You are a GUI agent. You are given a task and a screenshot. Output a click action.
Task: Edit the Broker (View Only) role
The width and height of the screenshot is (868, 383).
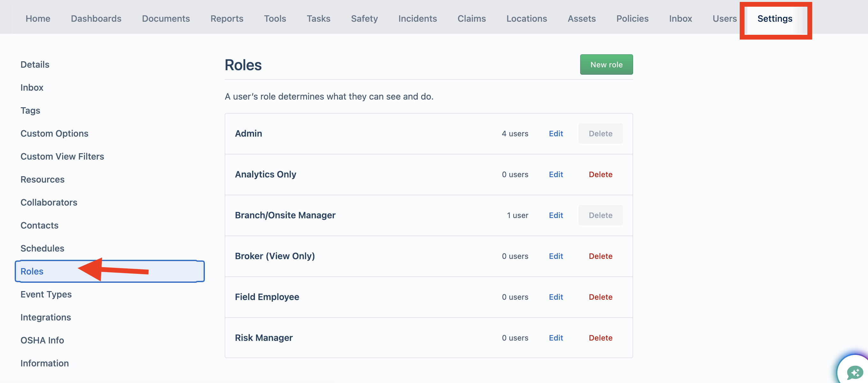click(556, 256)
